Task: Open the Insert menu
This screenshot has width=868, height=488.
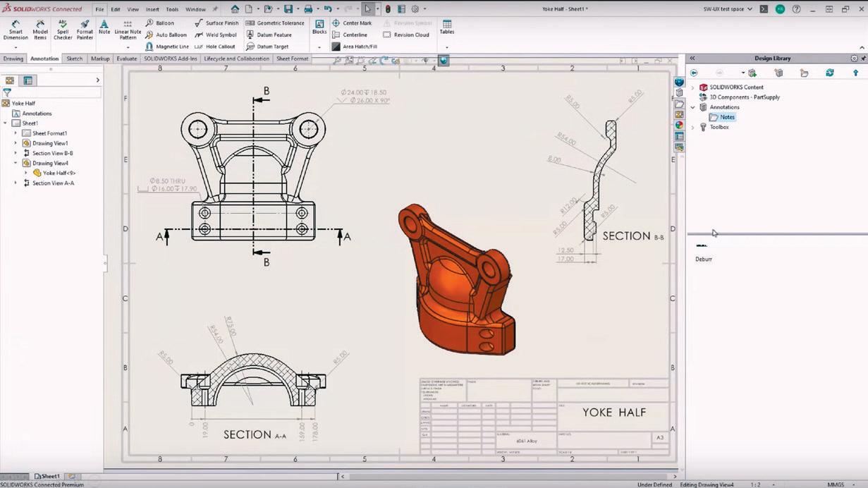Action: [x=152, y=10]
